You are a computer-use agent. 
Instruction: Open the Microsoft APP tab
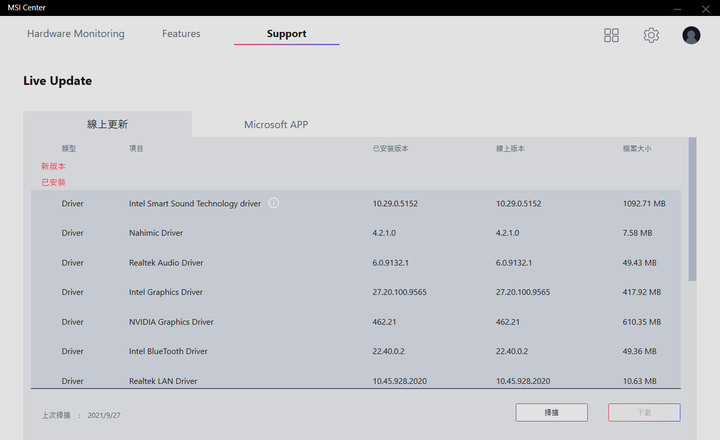[x=276, y=124]
